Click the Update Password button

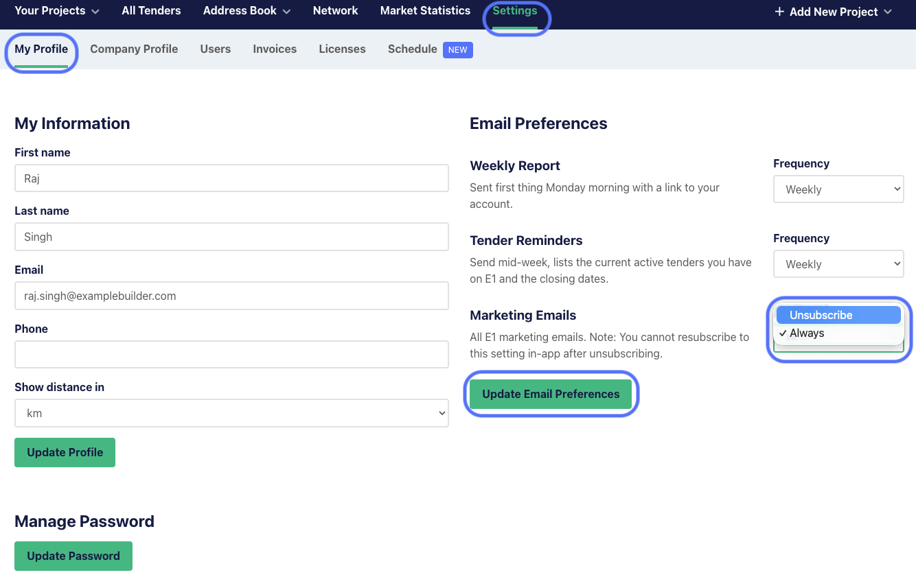click(73, 556)
